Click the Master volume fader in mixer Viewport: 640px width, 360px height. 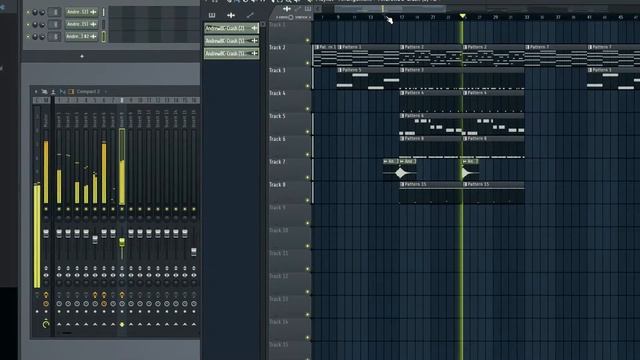coord(46,233)
